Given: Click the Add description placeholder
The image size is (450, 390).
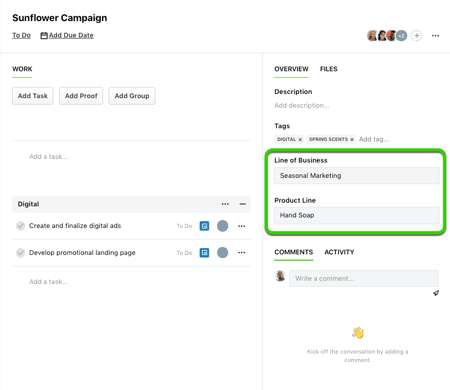Looking at the screenshot, I should click(x=302, y=105).
